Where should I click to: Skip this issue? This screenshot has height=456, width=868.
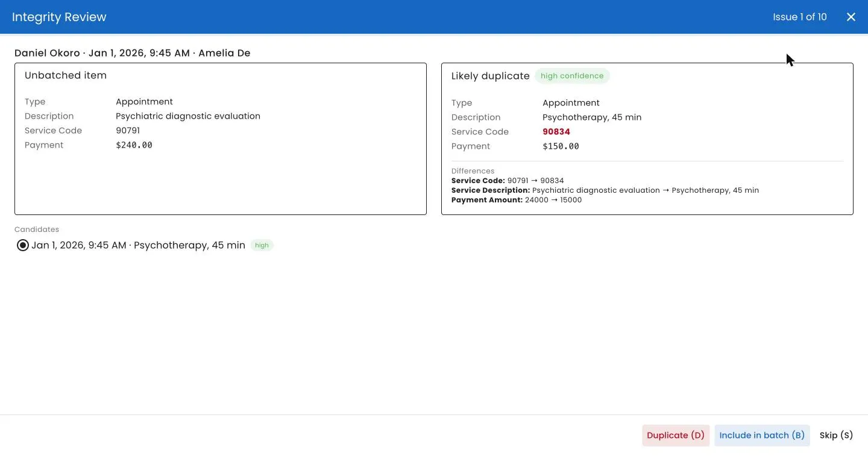[x=836, y=436]
